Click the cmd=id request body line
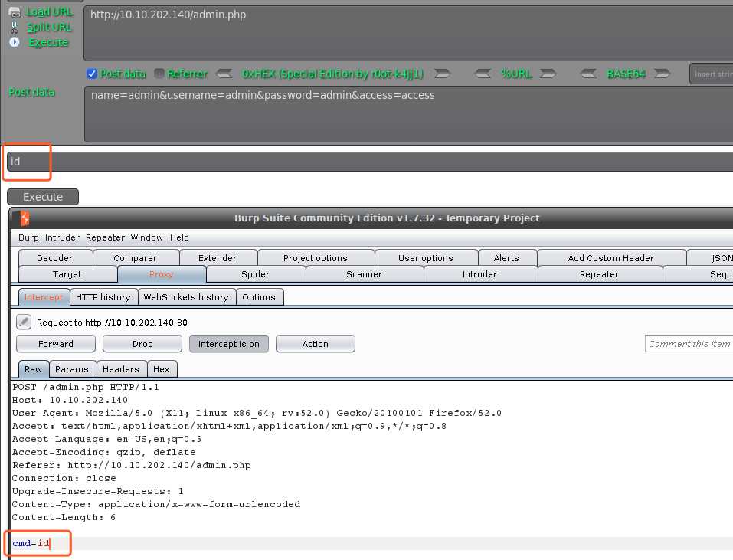The height and width of the screenshot is (560, 733). [x=31, y=543]
